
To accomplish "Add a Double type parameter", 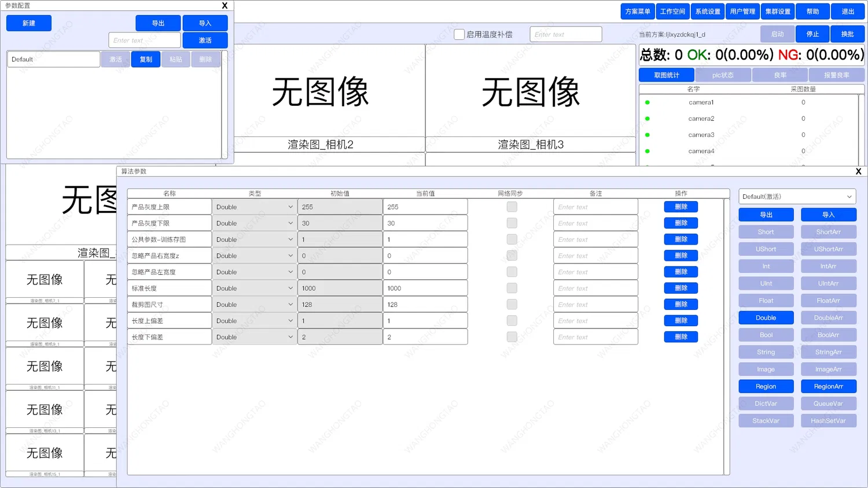I will click(766, 318).
